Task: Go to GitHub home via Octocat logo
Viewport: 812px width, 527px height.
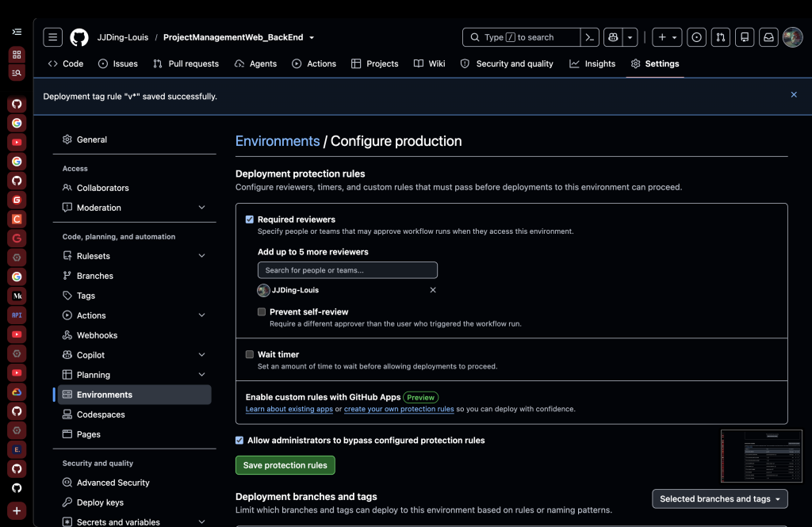Action: click(79, 37)
